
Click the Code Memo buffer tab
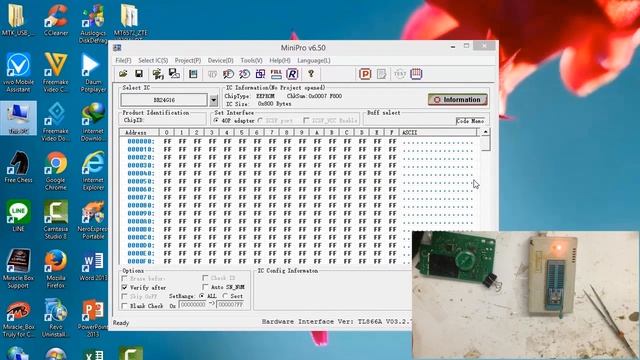coord(470,121)
